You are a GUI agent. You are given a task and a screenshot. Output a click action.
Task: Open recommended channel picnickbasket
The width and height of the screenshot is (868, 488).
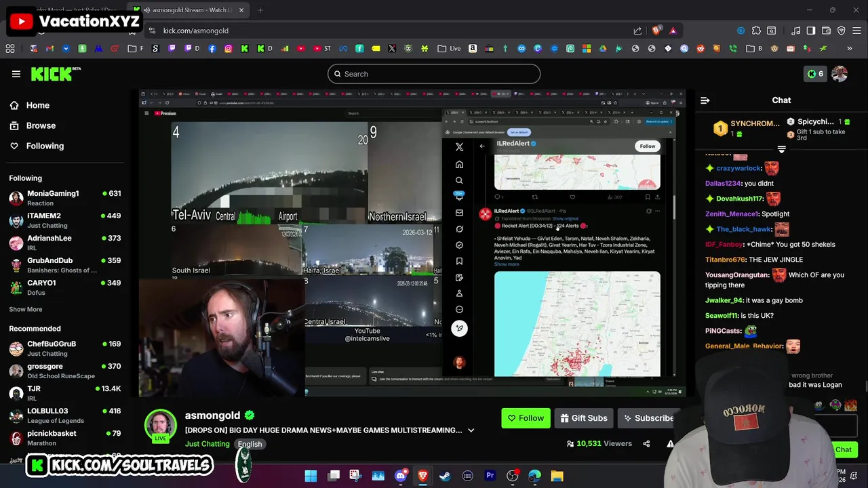click(65, 438)
